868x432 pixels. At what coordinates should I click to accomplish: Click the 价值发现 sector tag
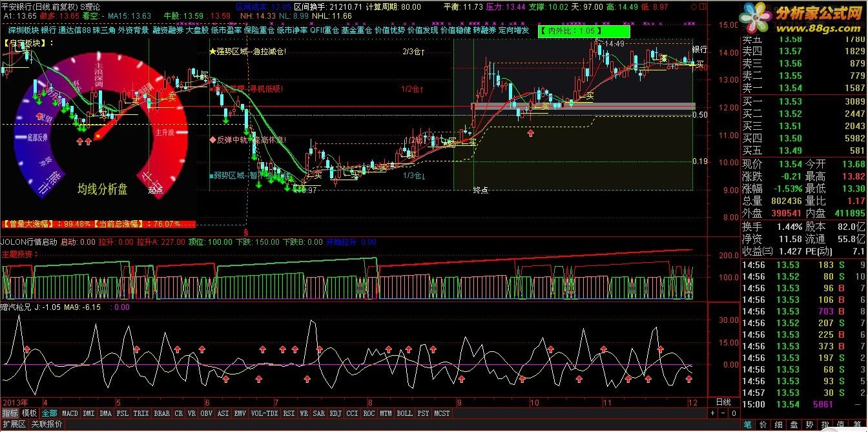point(424,30)
